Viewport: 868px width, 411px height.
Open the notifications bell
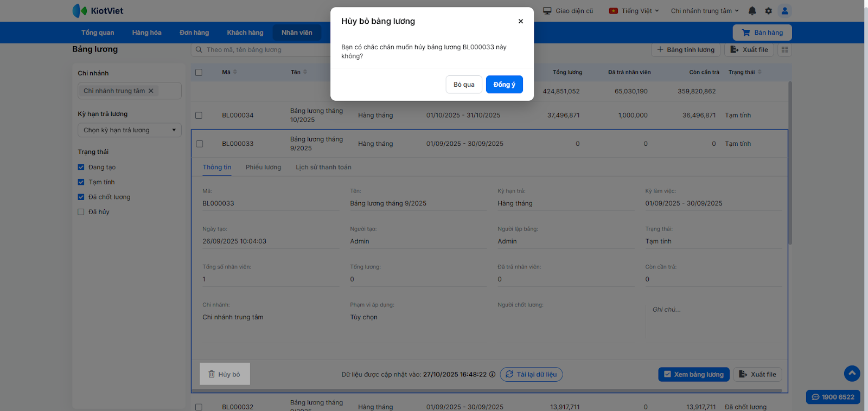[752, 11]
